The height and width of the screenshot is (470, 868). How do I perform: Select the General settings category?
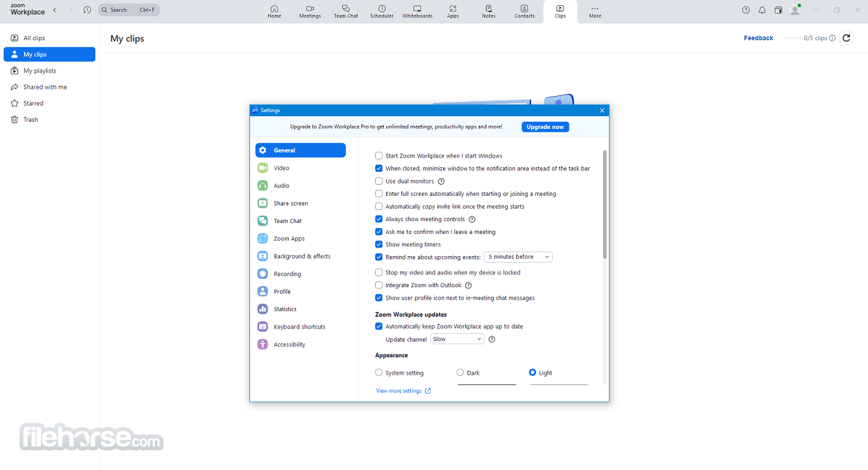point(301,150)
